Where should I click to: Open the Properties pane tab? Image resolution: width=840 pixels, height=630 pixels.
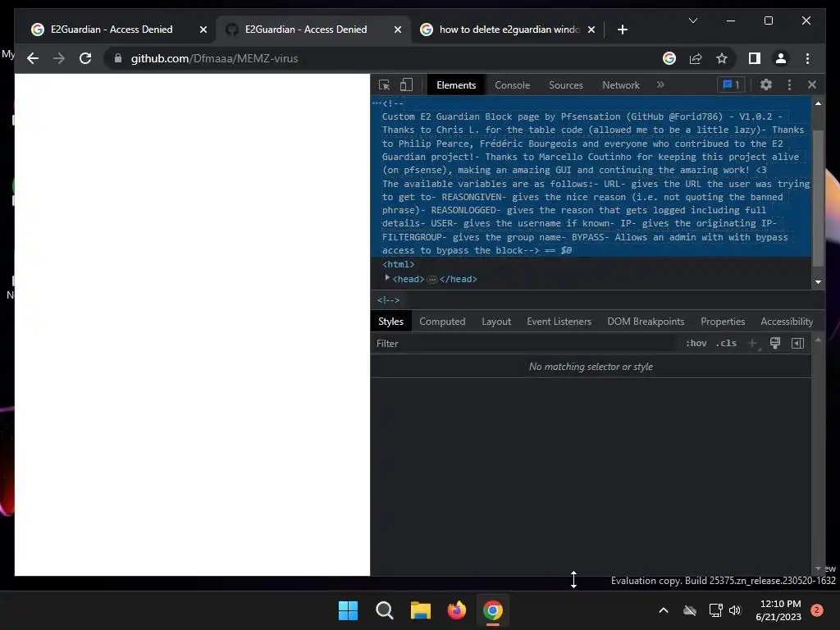pos(723,322)
